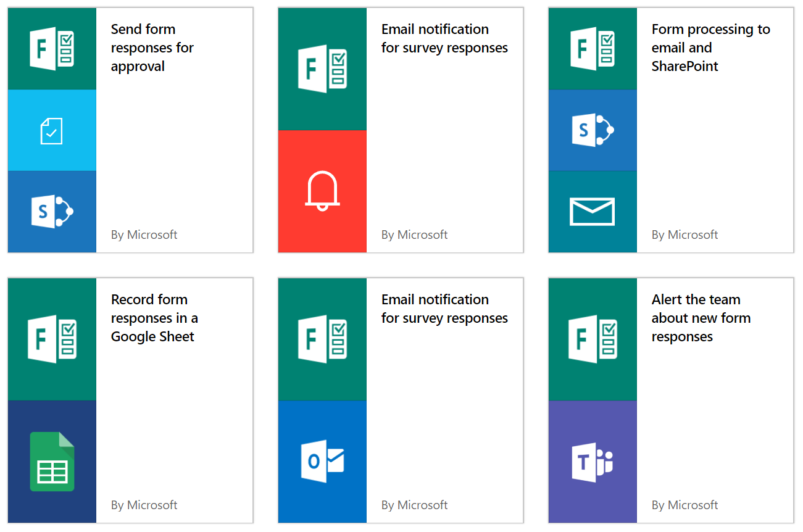Open 'Send form responses for approval' template
This screenshot has height=532, width=803.
152,48
